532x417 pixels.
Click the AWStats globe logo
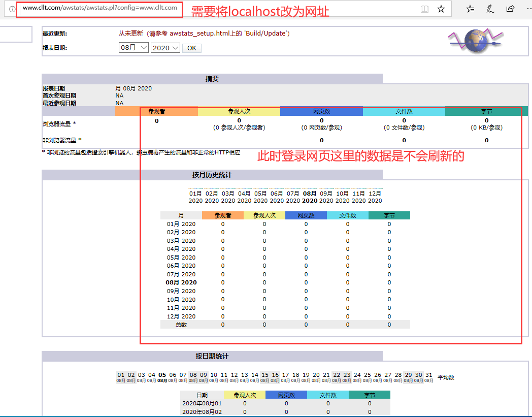click(475, 41)
